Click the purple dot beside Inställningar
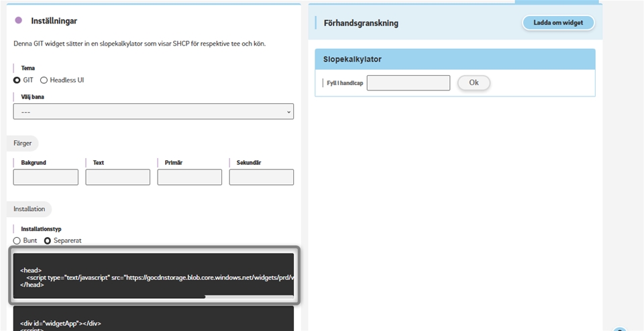This screenshot has width=644, height=331. [x=19, y=21]
